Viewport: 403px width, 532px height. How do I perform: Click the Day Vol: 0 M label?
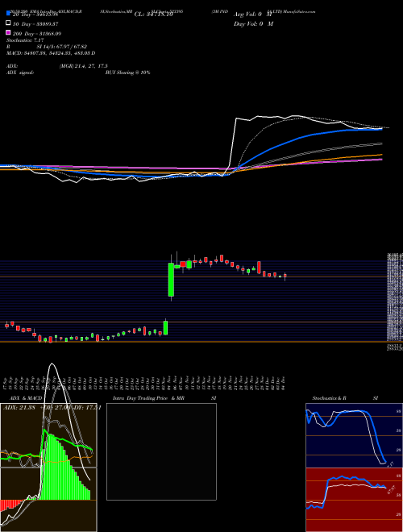[x=253, y=23]
